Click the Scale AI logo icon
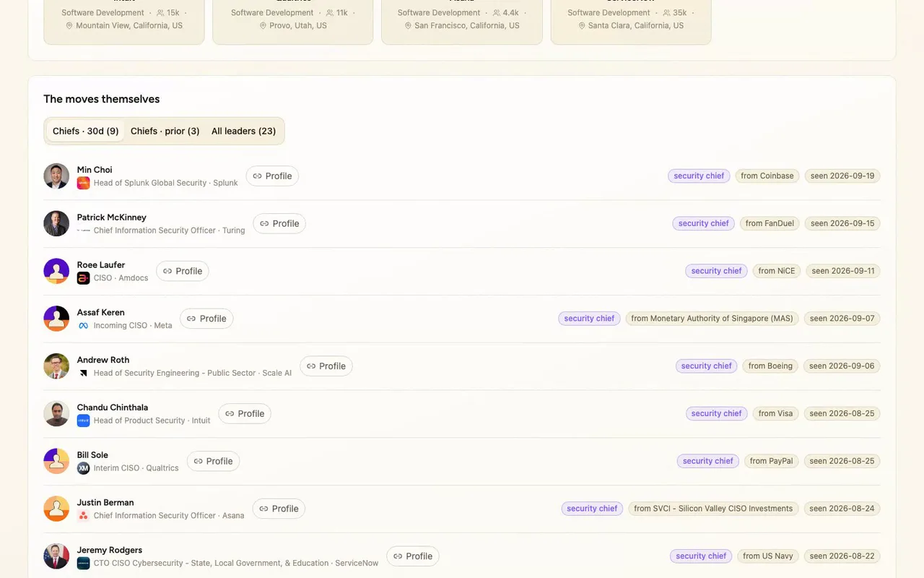Image resolution: width=924 pixels, height=578 pixels. pyautogui.click(x=84, y=374)
